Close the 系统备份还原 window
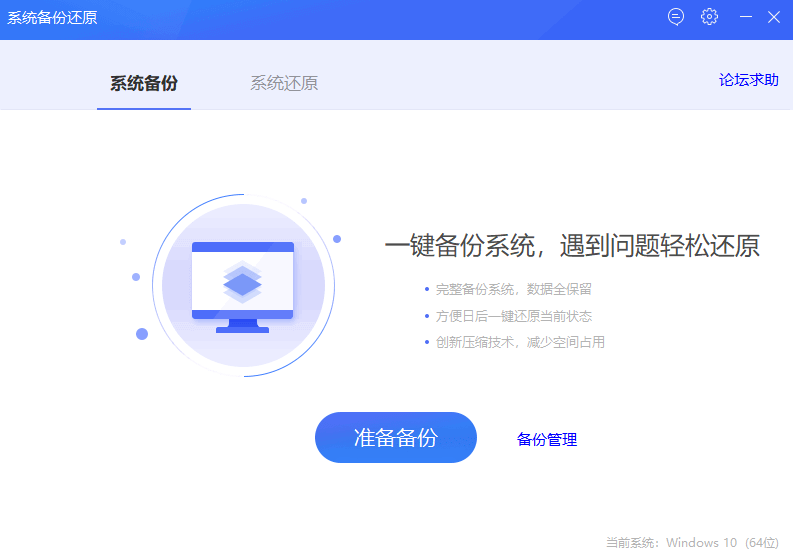Viewport: 793px width, 557px height. pos(774,17)
